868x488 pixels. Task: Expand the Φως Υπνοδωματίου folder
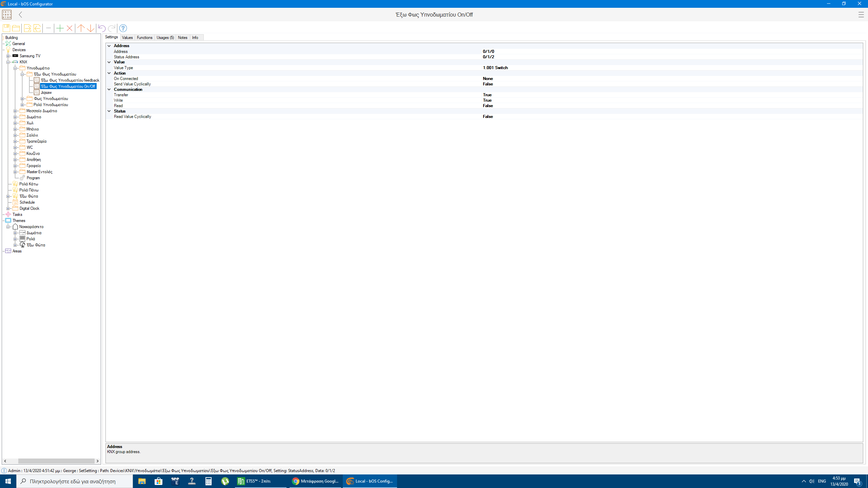[22, 99]
